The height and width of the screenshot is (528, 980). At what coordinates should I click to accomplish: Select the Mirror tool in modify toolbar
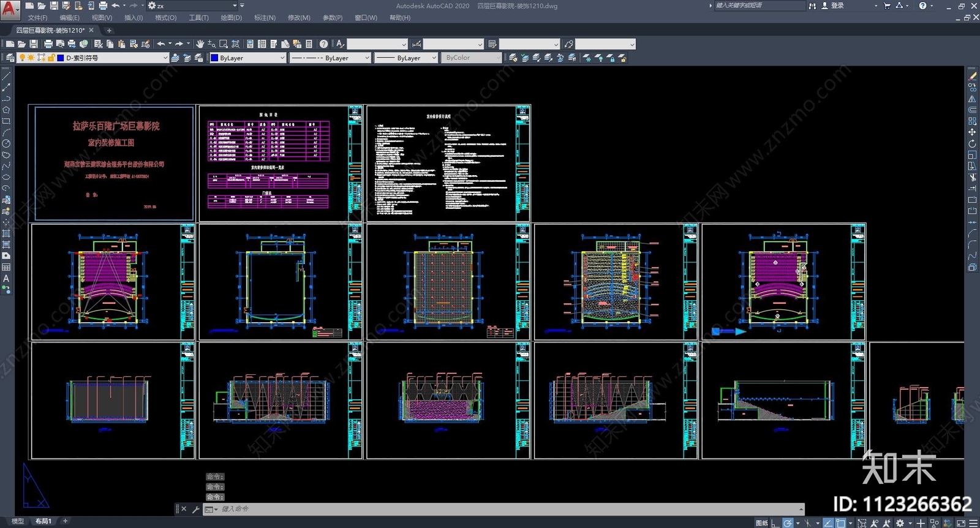(972, 99)
